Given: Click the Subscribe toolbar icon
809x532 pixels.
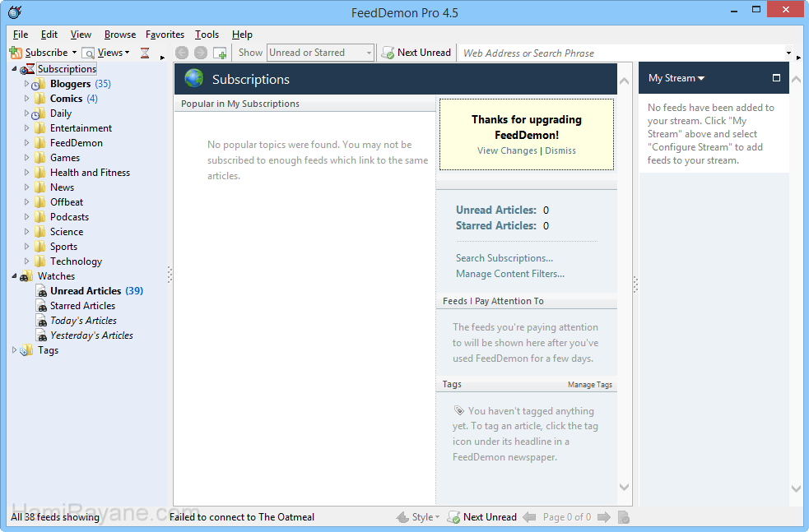Looking at the screenshot, I should [x=16, y=53].
